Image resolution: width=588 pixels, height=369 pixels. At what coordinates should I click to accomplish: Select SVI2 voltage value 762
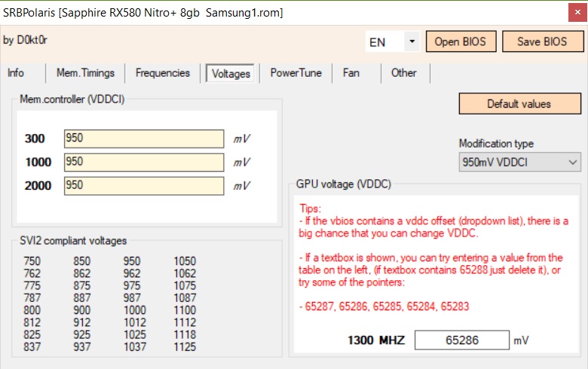[x=32, y=273]
